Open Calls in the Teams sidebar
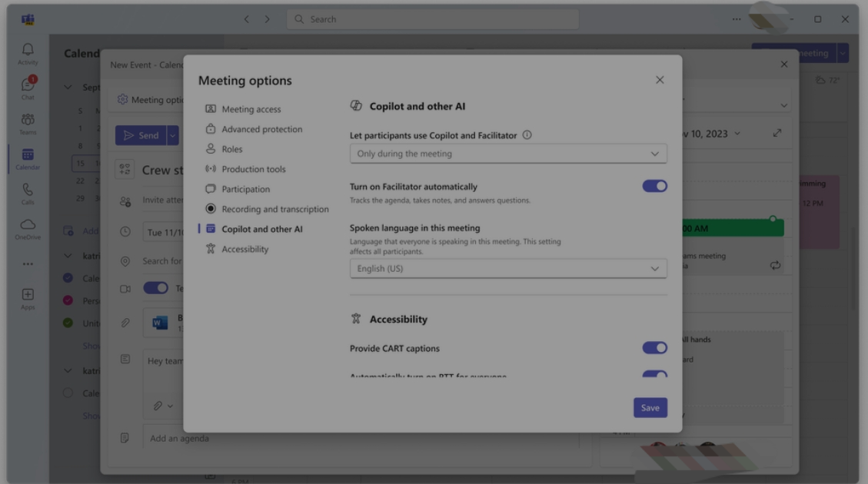868x484 pixels. [x=28, y=194]
